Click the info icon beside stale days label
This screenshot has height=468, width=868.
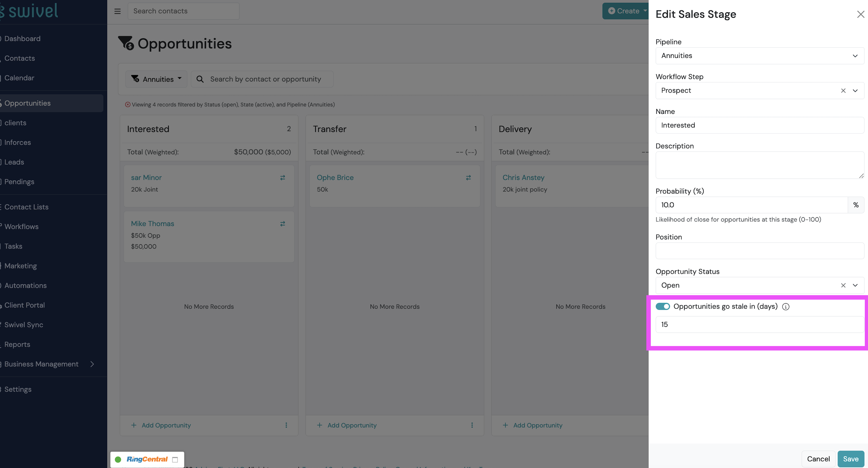(x=786, y=306)
